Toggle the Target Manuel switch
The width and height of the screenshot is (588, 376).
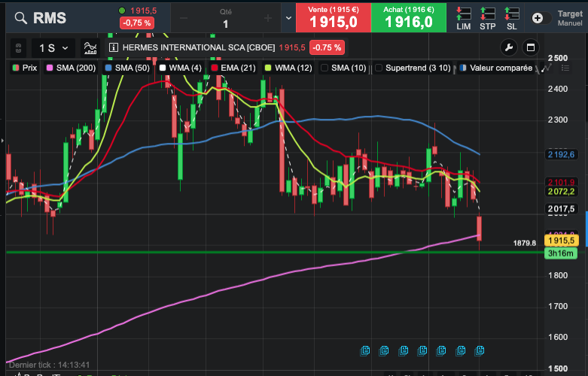[x=541, y=18]
